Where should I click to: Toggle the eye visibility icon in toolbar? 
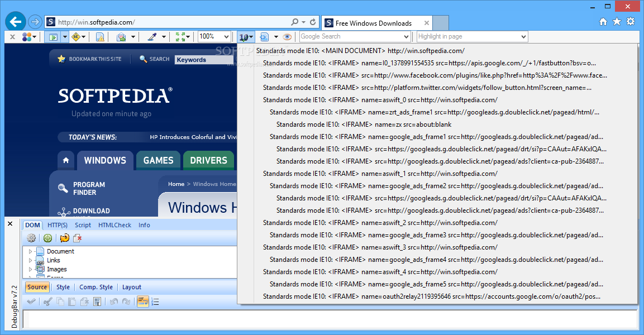[x=288, y=37]
